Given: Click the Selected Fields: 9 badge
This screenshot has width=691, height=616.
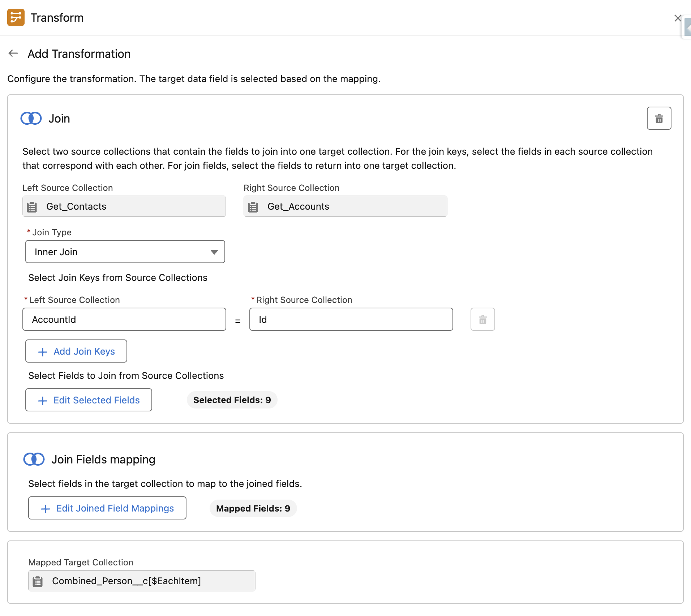Looking at the screenshot, I should coord(232,400).
